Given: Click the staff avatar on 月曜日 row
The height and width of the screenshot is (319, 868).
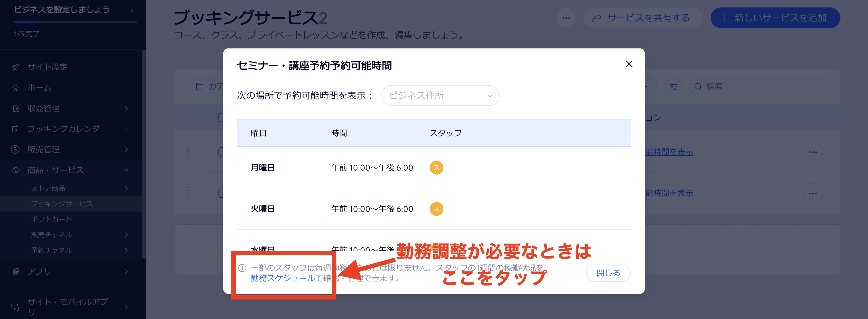Looking at the screenshot, I should (x=436, y=167).
